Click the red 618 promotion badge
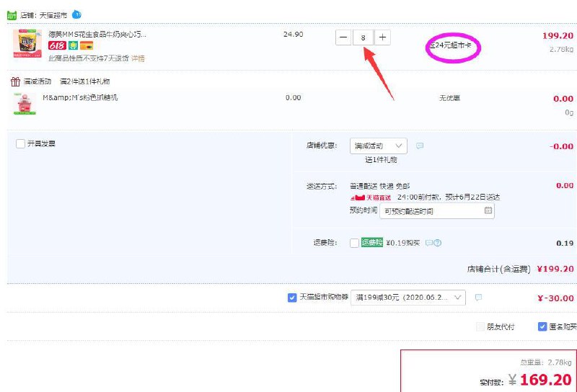The image size is (577, 392). [x=57, y=45]
